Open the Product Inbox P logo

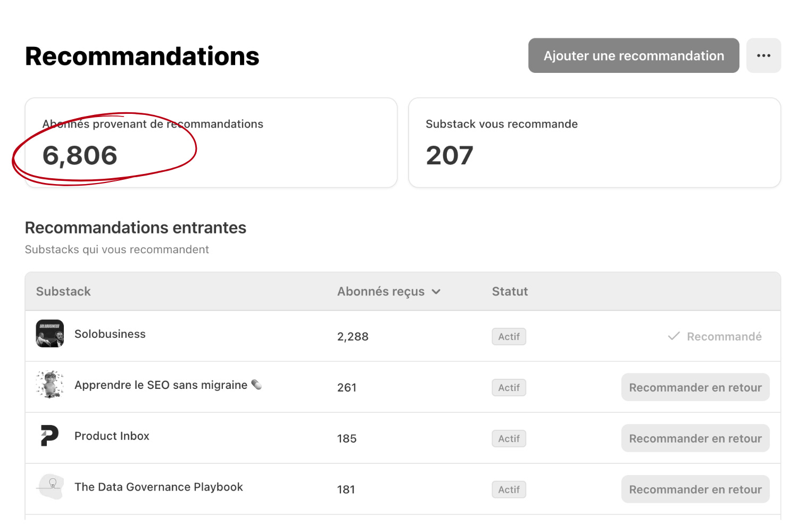pos(50,436)
